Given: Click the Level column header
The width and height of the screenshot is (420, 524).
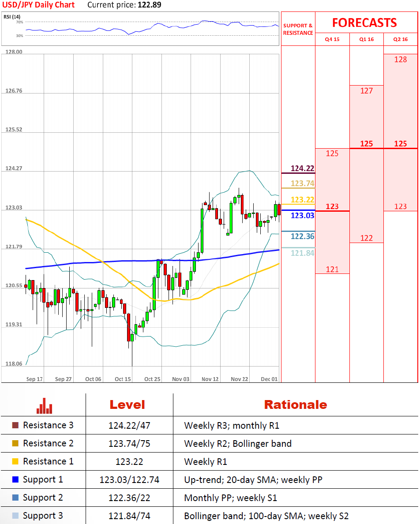Looking at the screenshot, I should tap(127, 405).
